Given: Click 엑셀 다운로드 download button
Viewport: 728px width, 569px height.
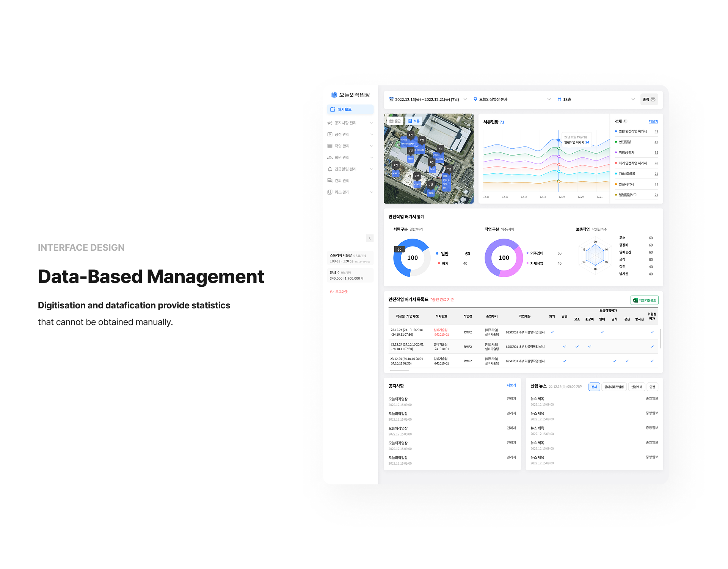Looking at the screenshot, I should click(644, 300).
